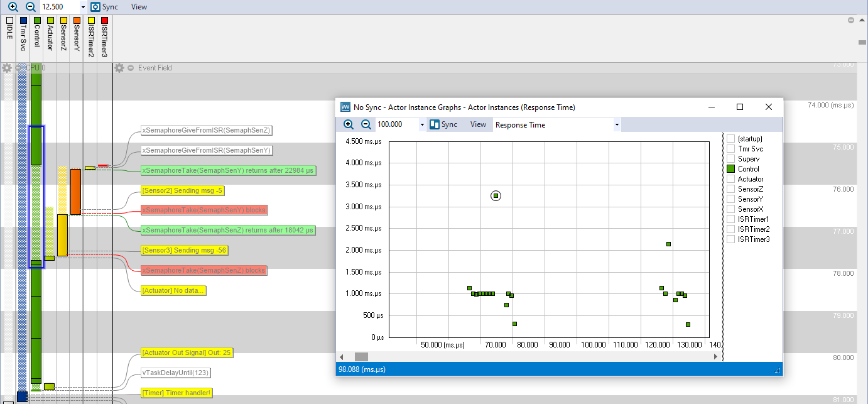Zoom out on the main trace view
Image resolution: width=868 pixels, height=404 pixels.
30,6
